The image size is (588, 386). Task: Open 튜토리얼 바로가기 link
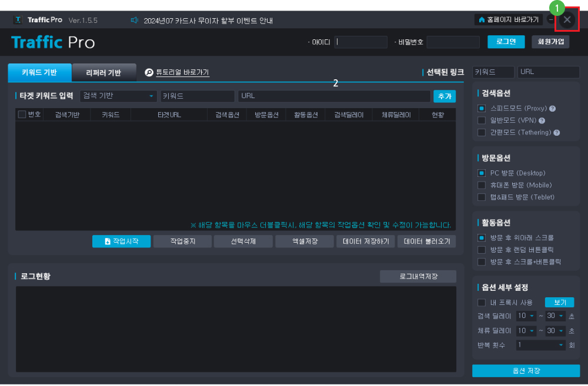(x=182, y=72)
